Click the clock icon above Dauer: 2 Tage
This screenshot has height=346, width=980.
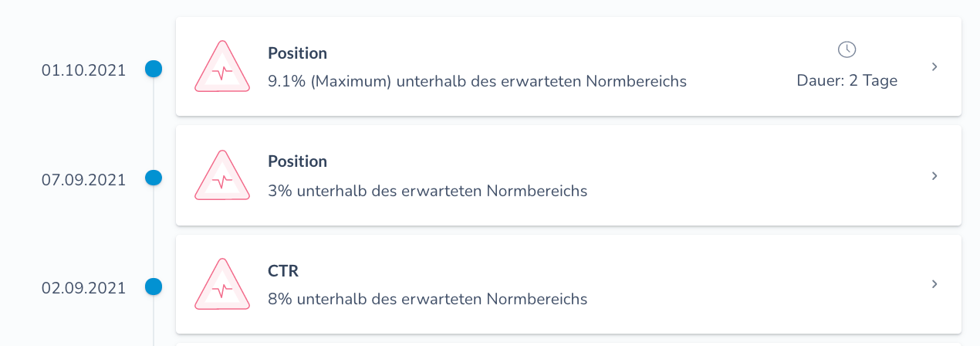[x=847, y=49]
